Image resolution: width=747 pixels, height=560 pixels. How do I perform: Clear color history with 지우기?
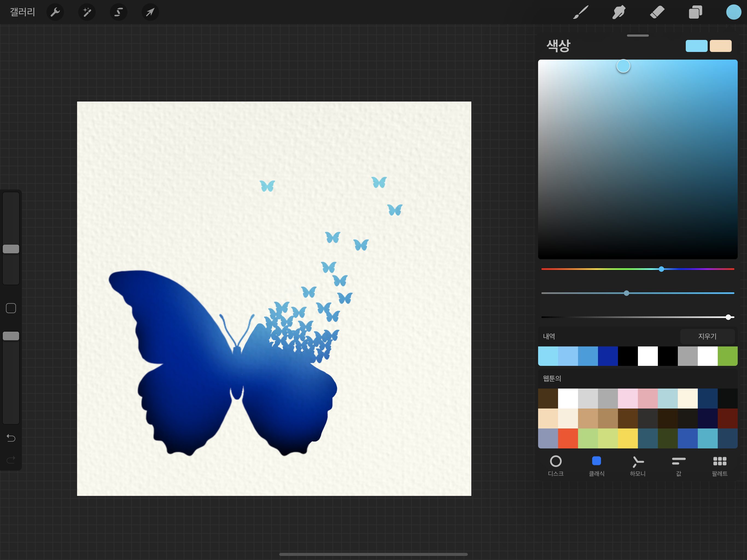click(x=707, y=336)
